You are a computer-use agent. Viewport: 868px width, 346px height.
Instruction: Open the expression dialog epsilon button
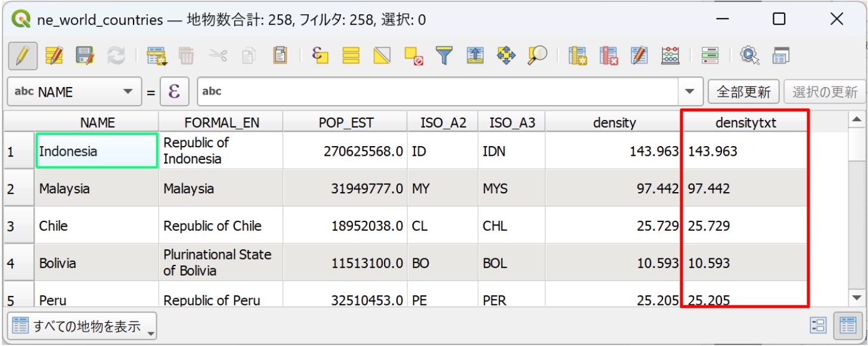click(174, 92)
